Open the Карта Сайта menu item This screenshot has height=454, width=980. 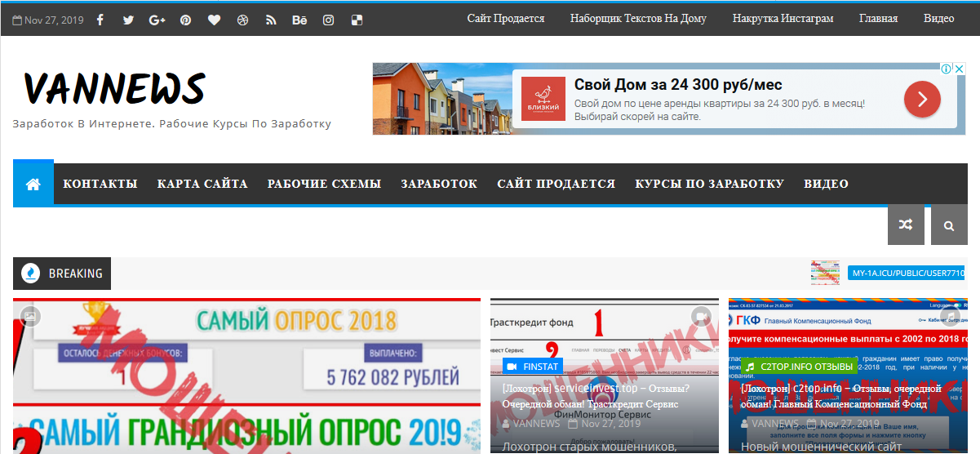(202, 184)
